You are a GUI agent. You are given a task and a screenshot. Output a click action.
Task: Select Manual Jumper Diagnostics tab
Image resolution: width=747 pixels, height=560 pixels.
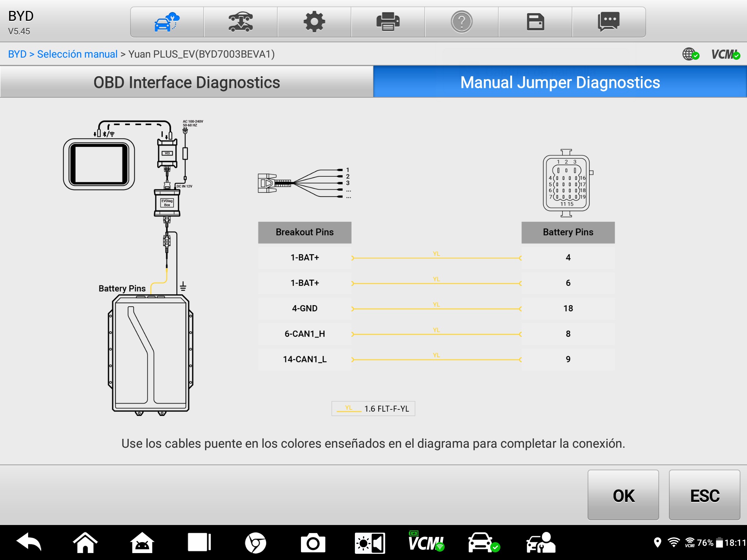[560, 82]
